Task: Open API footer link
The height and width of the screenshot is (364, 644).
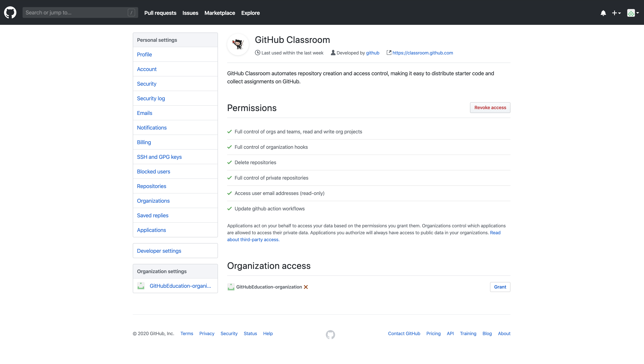Action: pyautogui.click(x=450, y=334)
